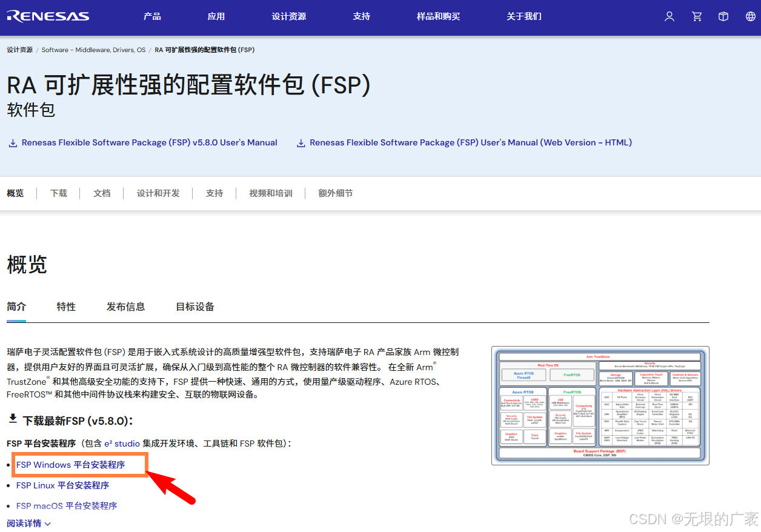Viewport: 761px width, 532px height.
Task: Click the 设计资源 breadcrumb
Action: pos(20,50)
